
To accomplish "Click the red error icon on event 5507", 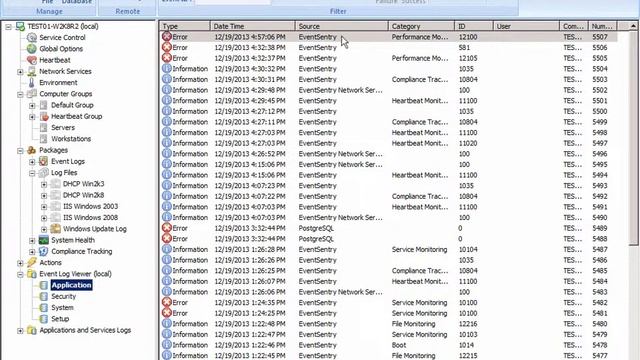I will (x=167, y=36).
